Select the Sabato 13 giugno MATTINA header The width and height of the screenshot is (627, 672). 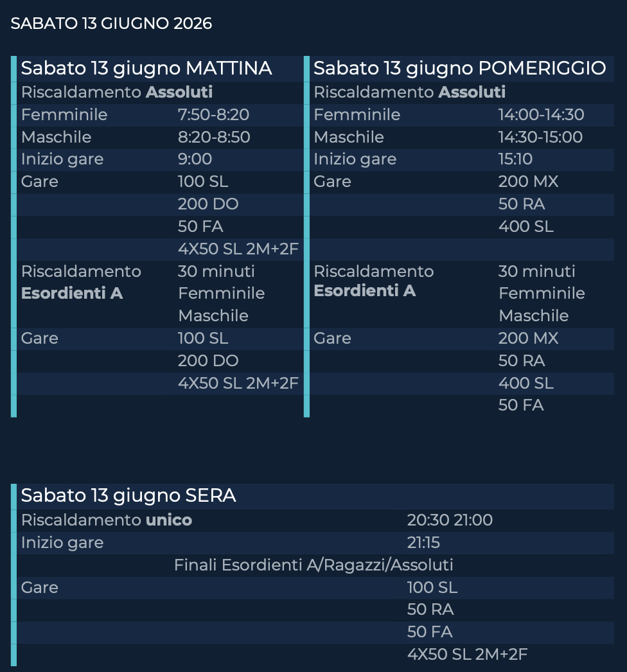pos(146,68)
